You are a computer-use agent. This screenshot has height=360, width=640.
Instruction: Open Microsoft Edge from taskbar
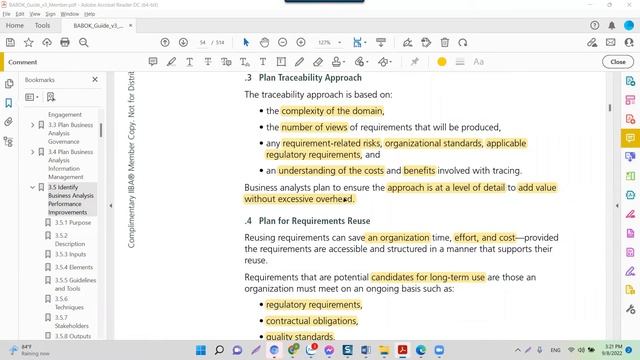click(x=421, y=350)
